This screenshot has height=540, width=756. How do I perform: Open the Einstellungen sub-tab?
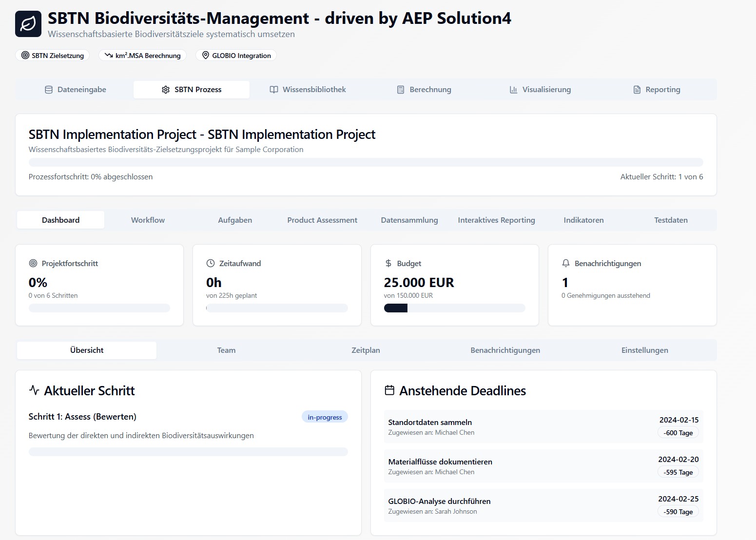coord(644,350)
